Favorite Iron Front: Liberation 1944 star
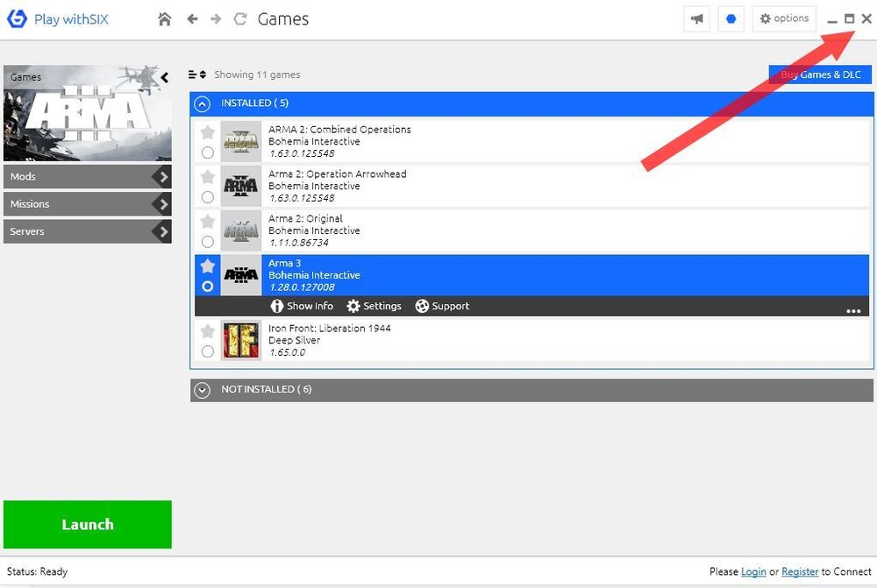 coord(208,331)
